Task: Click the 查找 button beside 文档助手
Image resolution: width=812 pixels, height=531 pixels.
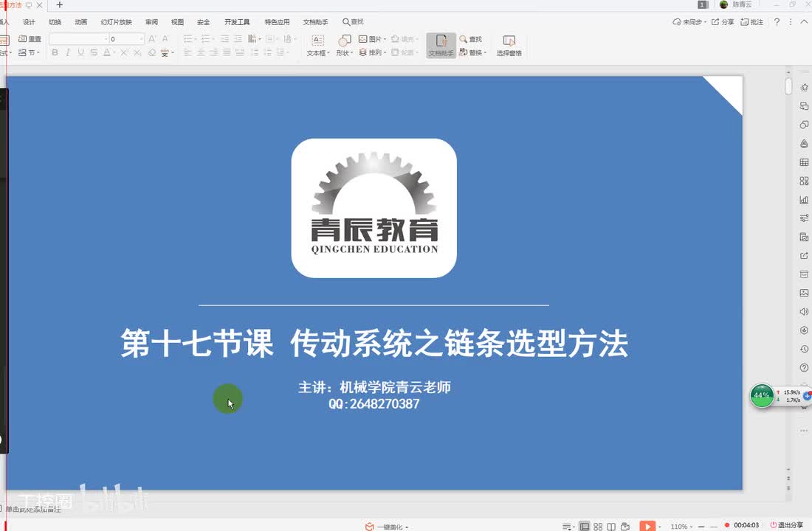Action: click(471, 39)
